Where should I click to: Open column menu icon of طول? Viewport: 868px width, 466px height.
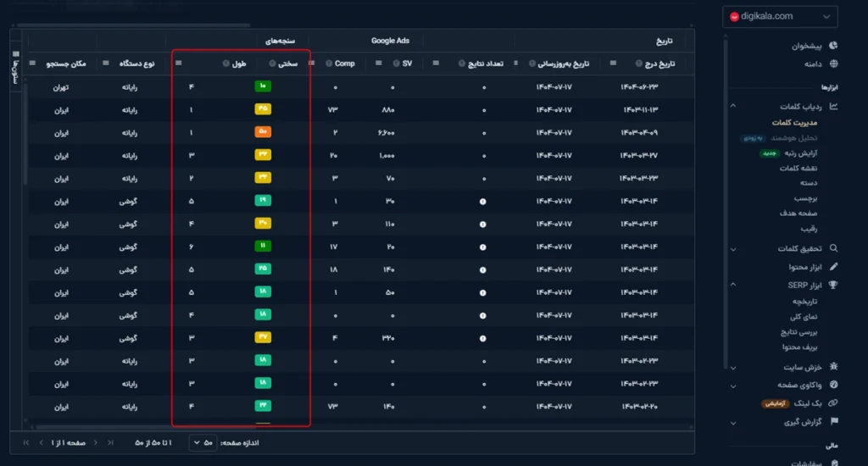(178, 63)
